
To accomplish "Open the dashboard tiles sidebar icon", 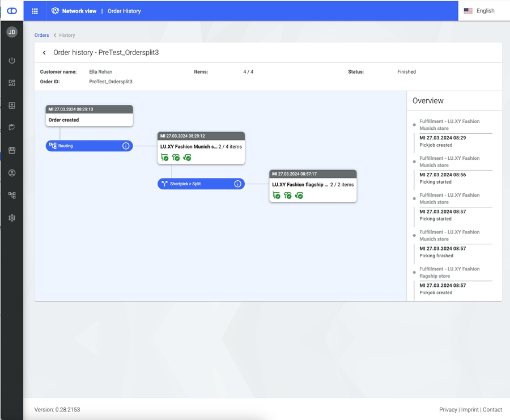I will point(12,83).
